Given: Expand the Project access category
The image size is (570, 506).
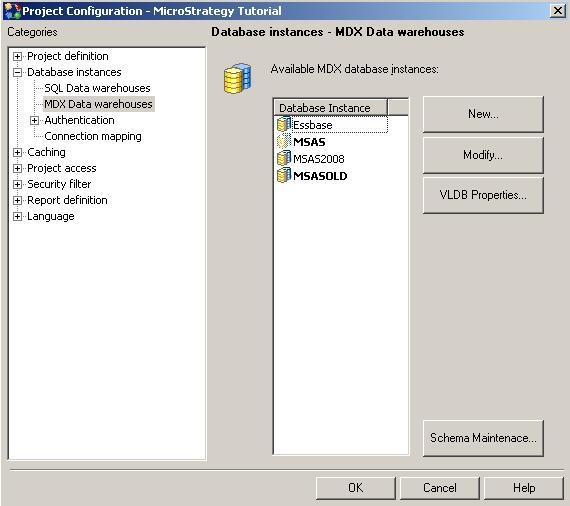Looking at the screenshot, I should [x=17, y=168].
